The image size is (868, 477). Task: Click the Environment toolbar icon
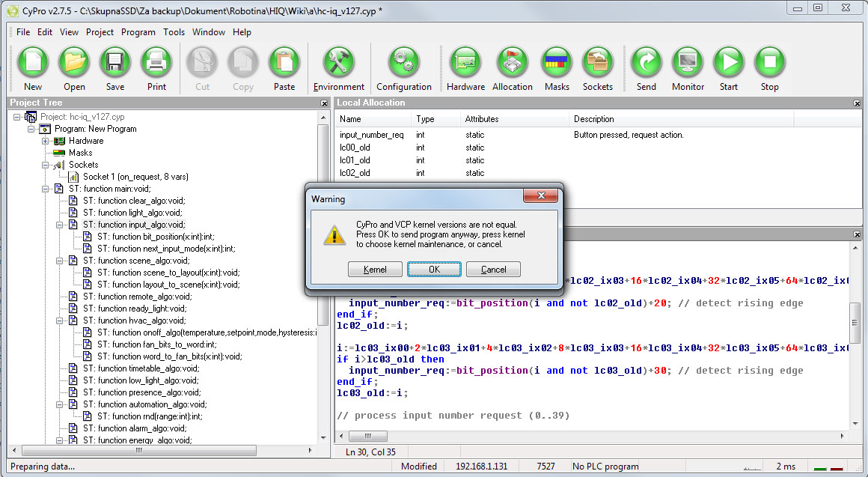click(x=339, y=61)
